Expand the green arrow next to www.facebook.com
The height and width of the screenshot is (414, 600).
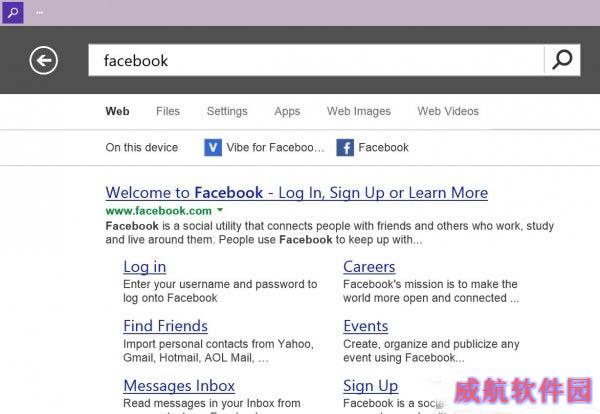220,210
